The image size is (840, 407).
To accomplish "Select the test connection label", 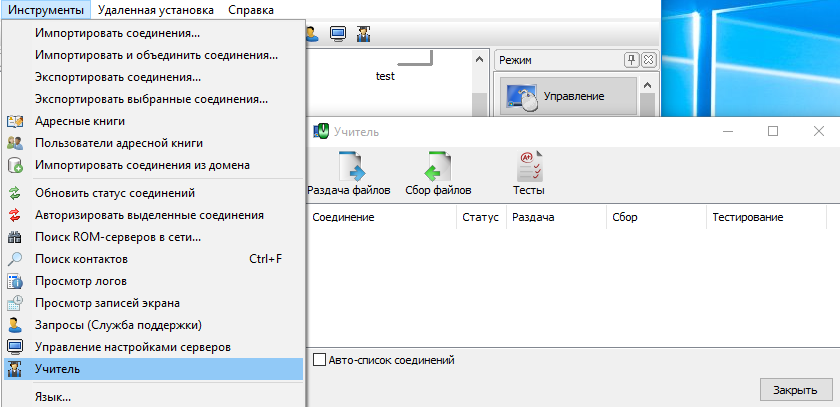I will [385, 76].
